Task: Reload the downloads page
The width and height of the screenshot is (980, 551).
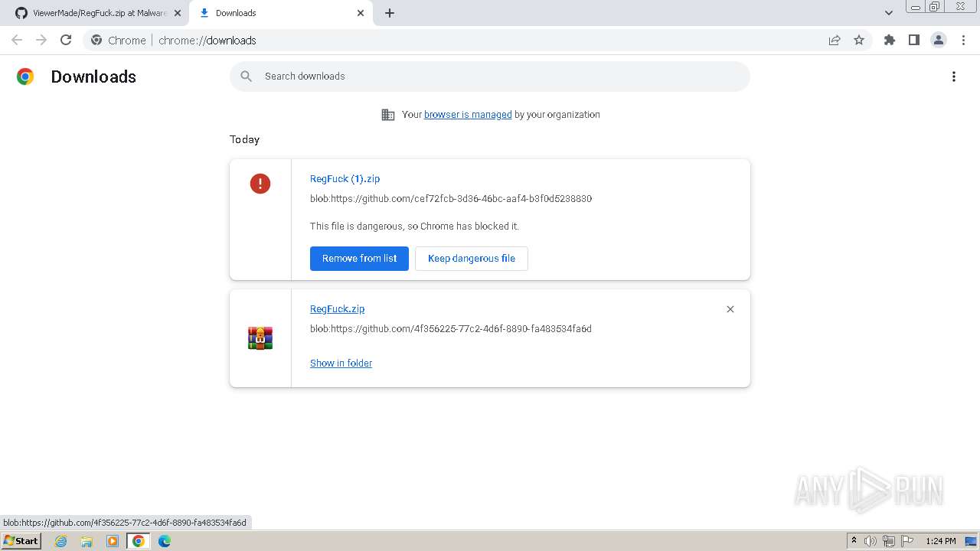Action: click(66, 40)
